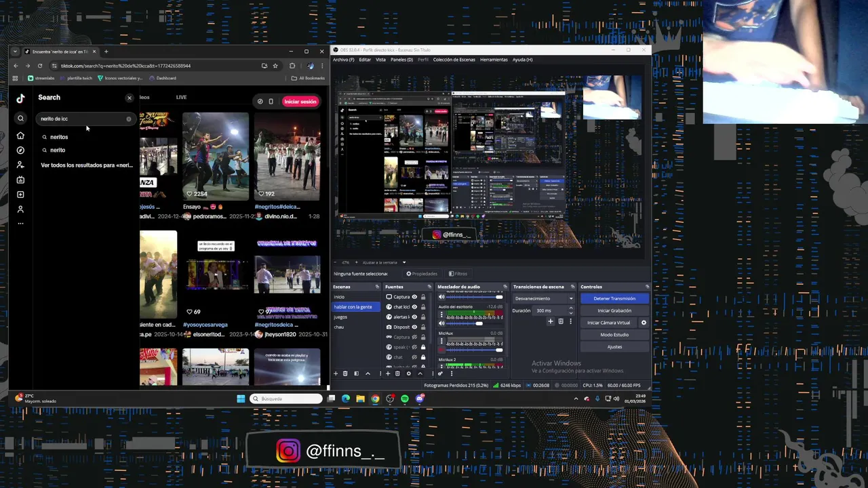Click the TikTok get-app phone icon
Screen dimensions: 868x488
[x=271, y=102]
